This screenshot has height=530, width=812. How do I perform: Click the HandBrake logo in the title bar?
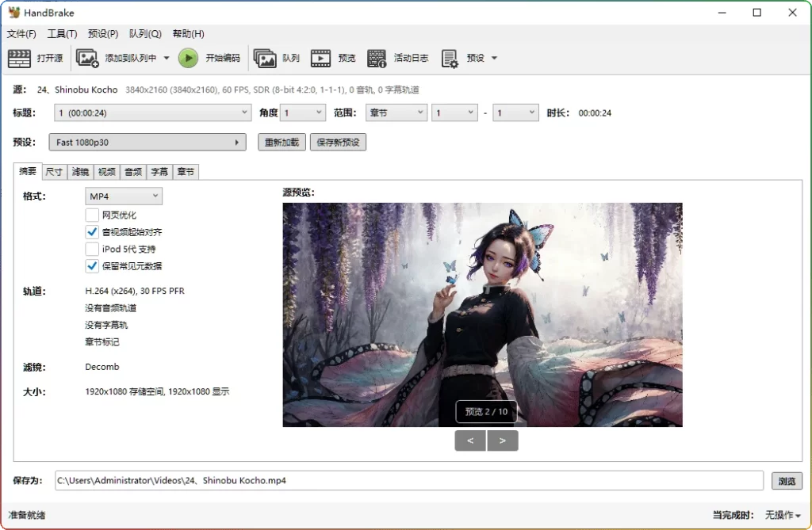click(x=13, y=12)
